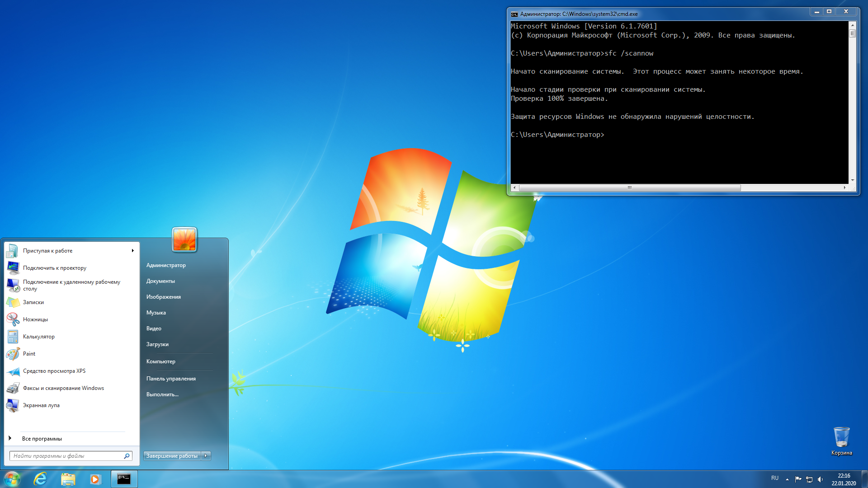Click Завершение работы shutdown button
This screenshot has width=868, height=488.
coord(172,456)
